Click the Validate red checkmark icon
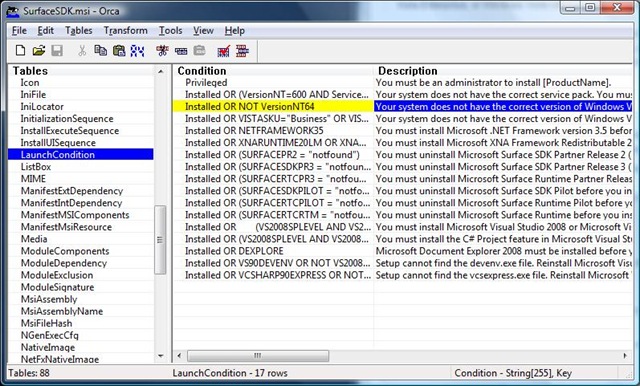Viewport: 640px width, 386px height. pyautogui.click(x=224, y=51)
